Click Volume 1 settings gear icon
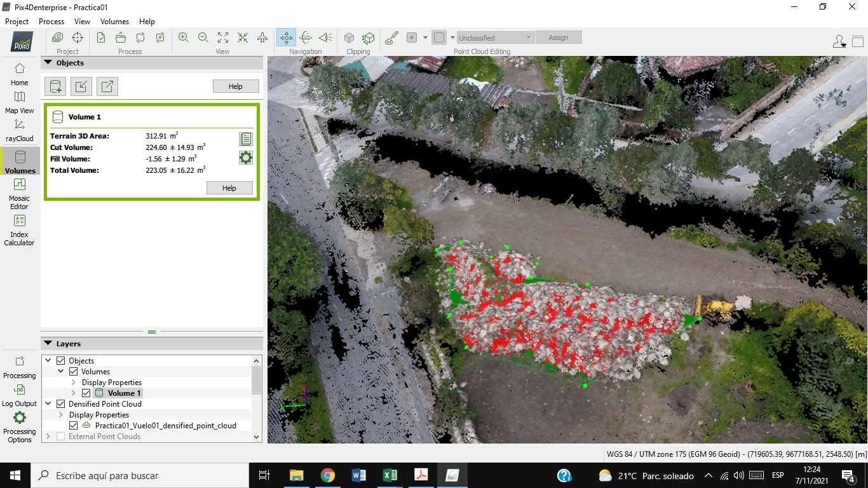Image resolution: width=868 pixels, height=488 pixels. pos(246,158)
